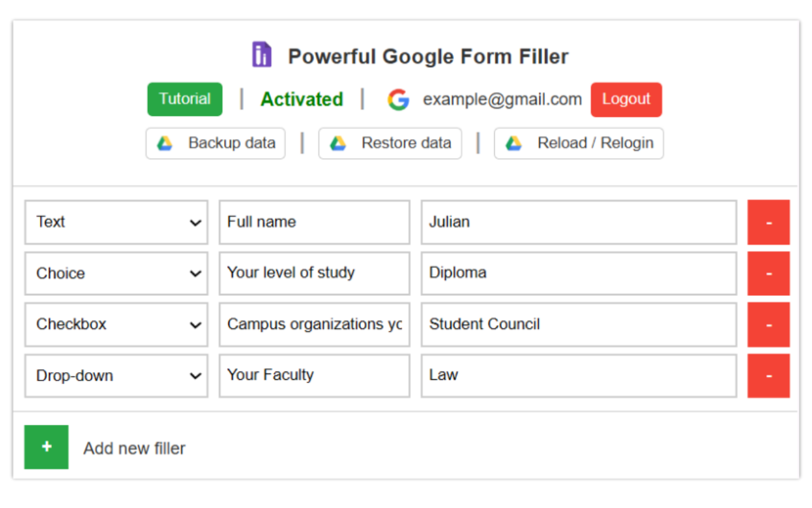
Task: Edit the Full name question field
Action: tap(315, 222)
